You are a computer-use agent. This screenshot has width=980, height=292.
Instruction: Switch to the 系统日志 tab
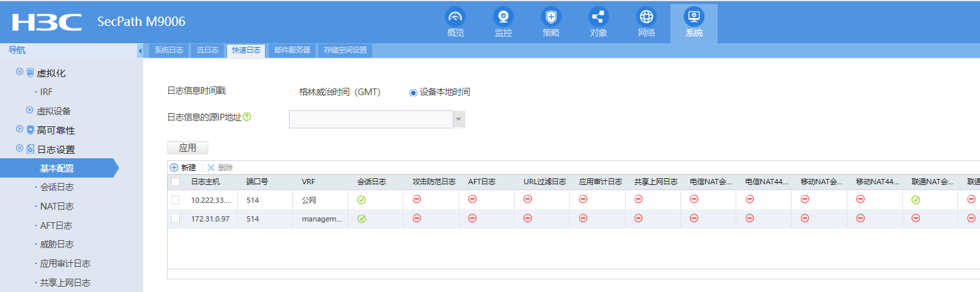[168, 50]
